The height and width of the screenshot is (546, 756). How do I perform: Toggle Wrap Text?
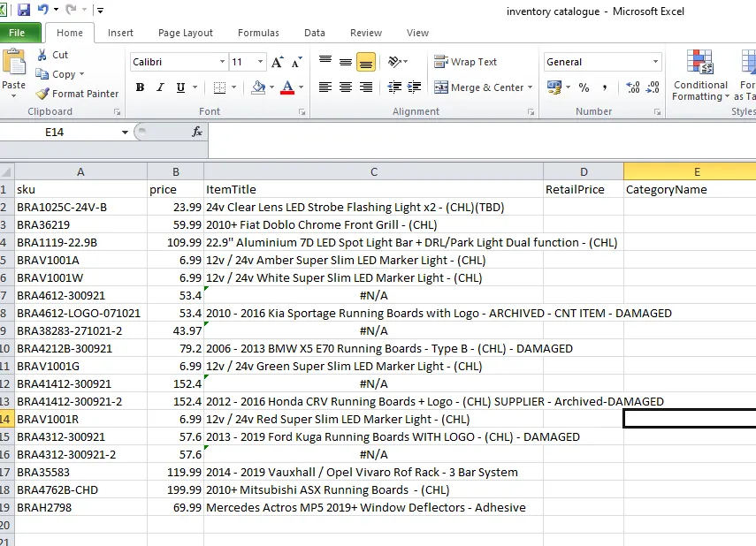pos(465,62)
